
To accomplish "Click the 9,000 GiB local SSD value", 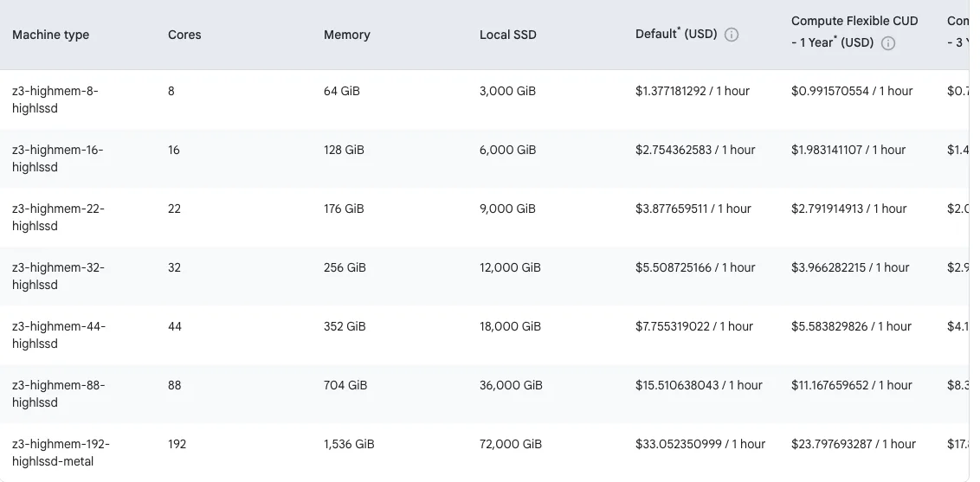I will pos(507,209).
